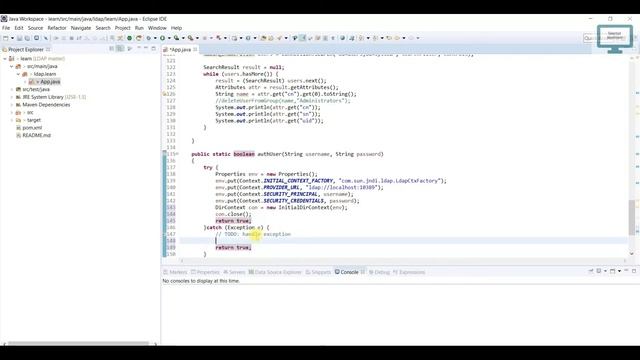Click the Save All toolbar icon
640x360 pixels.
point(27,38)
